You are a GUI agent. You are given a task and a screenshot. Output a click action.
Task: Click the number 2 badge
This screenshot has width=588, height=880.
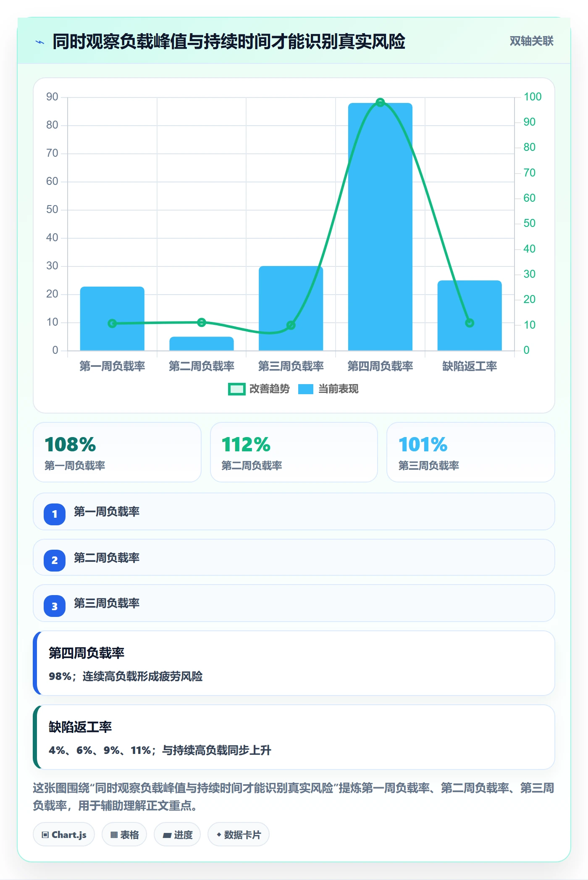coord(55,560)
